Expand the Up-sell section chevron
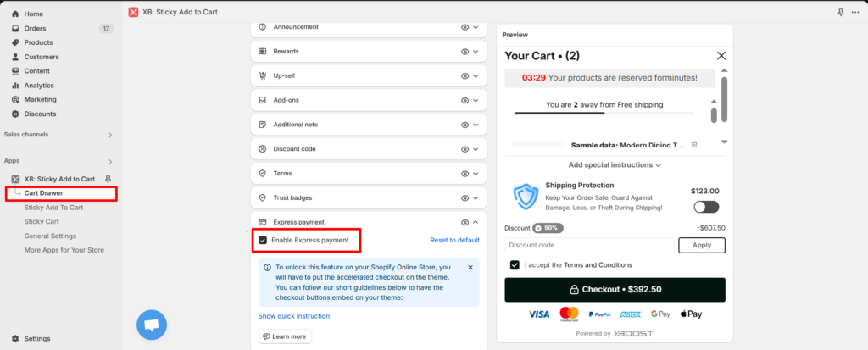This screenshot has width=868, height=350. tap(476, 75)
